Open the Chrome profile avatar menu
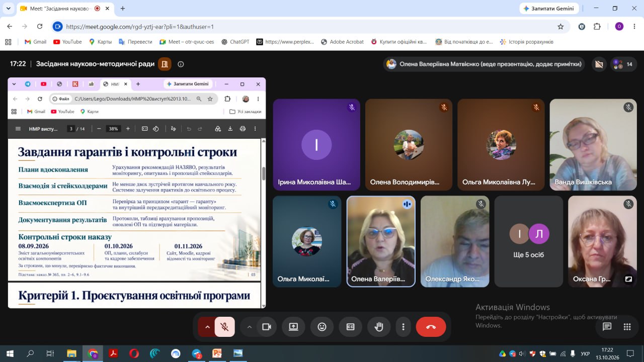This screenshot has width=644, height=362. [619, 27]
